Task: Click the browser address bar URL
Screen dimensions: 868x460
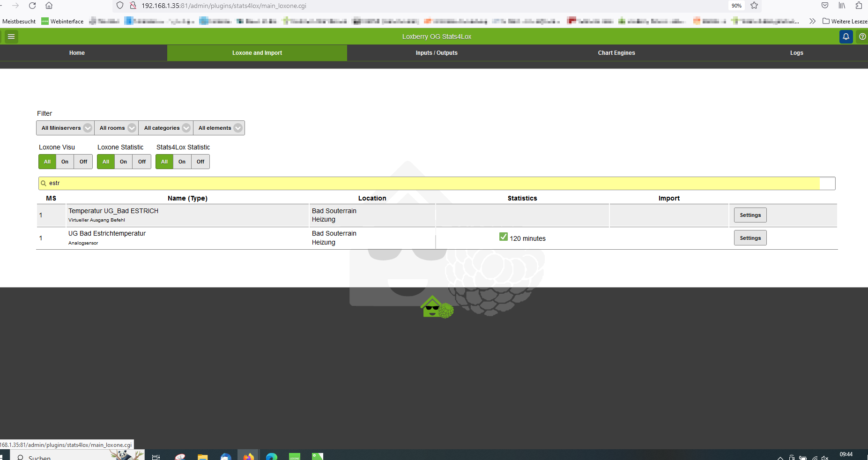Action: coord(224,6)
